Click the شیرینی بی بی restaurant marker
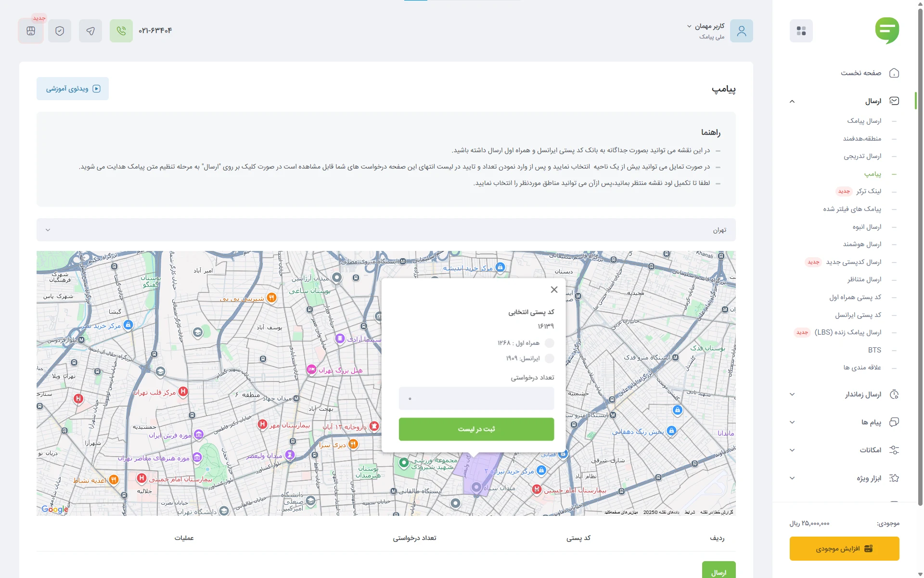 coord(271,298)
